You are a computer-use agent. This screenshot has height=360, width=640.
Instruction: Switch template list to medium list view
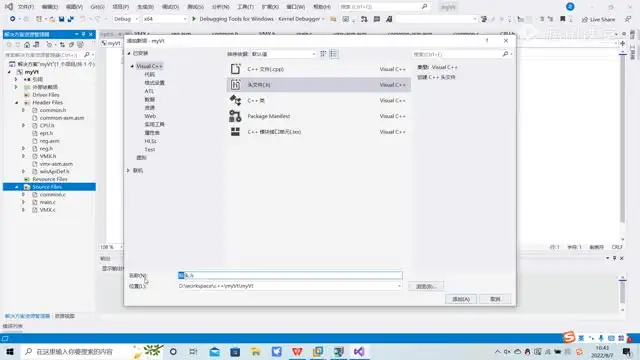[333, 54]
